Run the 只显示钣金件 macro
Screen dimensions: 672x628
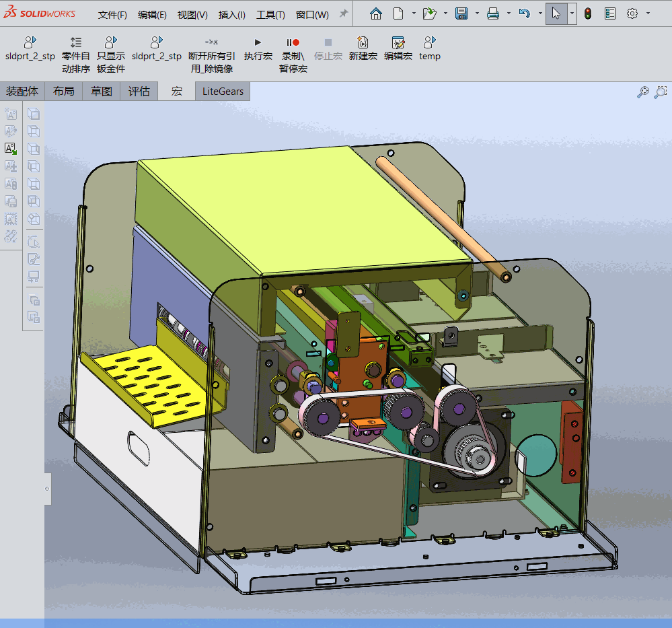coord(111,55)
